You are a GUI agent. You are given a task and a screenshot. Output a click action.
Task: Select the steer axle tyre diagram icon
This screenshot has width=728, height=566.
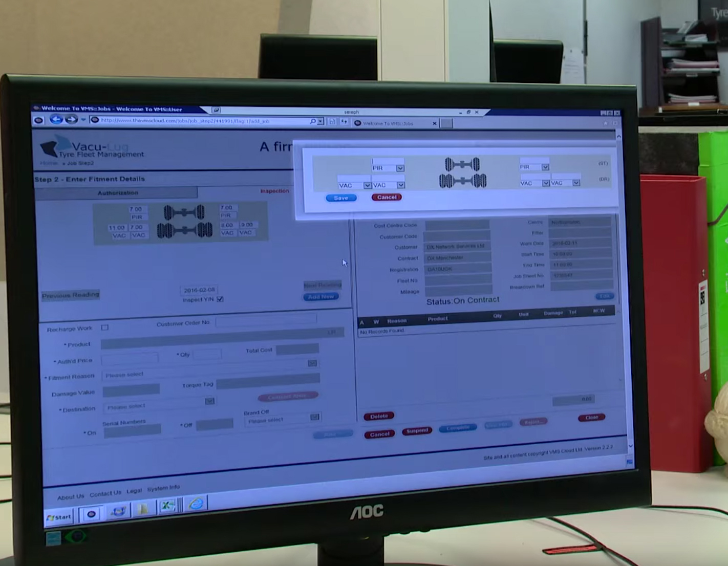[x=461, y=164]
